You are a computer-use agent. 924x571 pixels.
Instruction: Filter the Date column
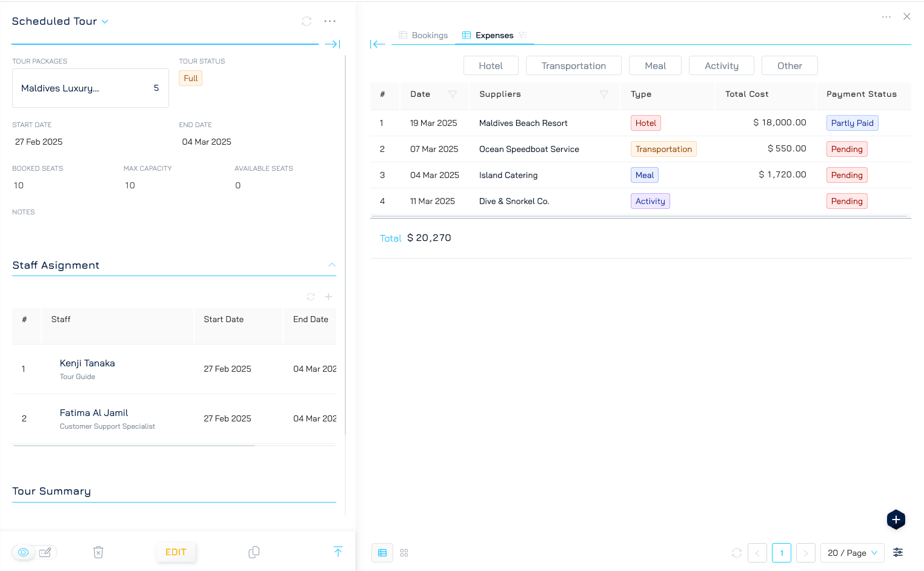452,94
